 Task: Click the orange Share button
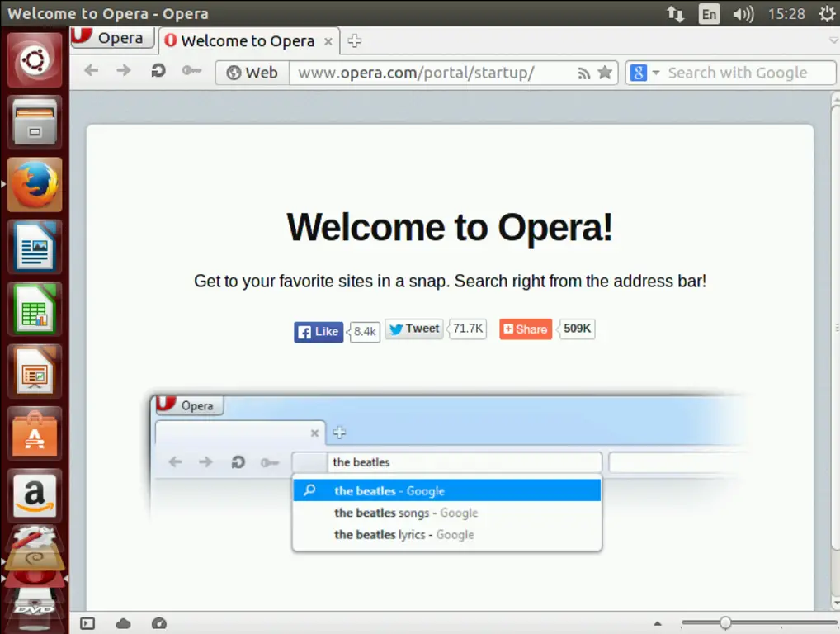pos(526,329)
